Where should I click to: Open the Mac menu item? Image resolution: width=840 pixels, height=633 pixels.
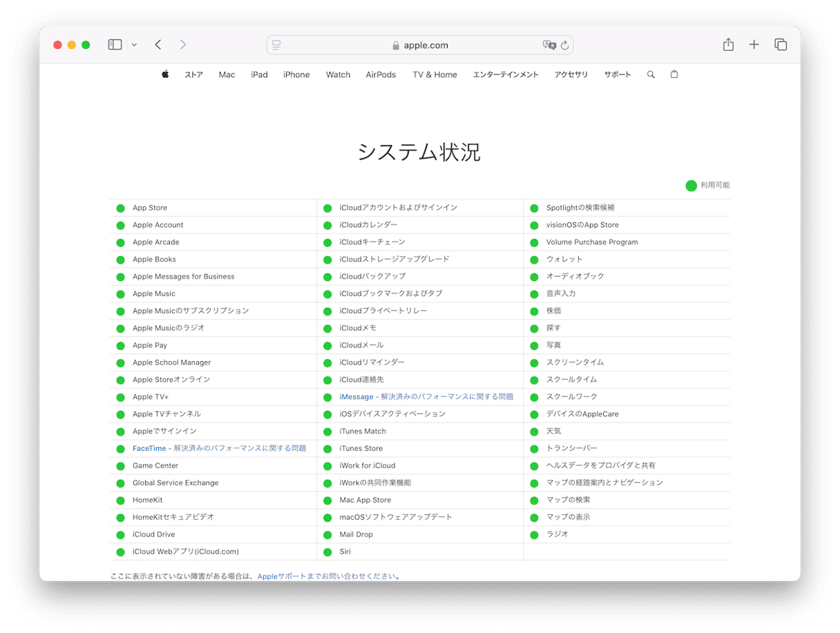(227, 75)
